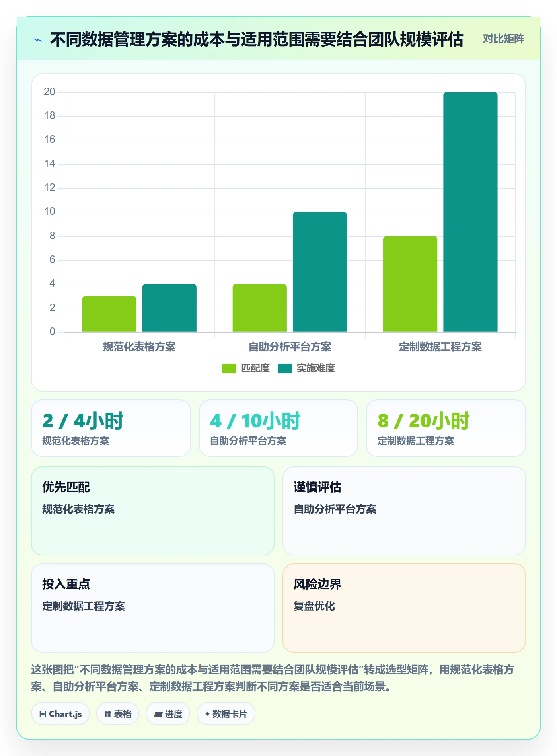The width and height of the screenshot is (557, 756).
Task: Click the square icon in Chart.js tag
Action: point(43,714)
